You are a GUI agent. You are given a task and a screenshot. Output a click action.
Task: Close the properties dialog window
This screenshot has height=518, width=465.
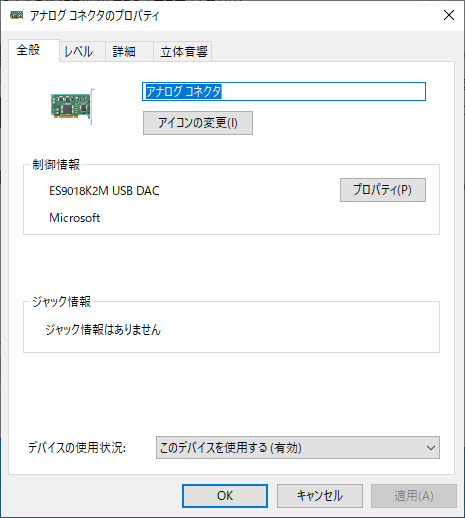coord(449,15)
